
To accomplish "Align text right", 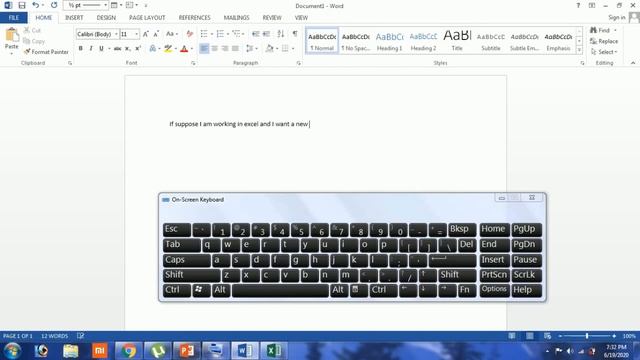I will (x=225, y=49).
